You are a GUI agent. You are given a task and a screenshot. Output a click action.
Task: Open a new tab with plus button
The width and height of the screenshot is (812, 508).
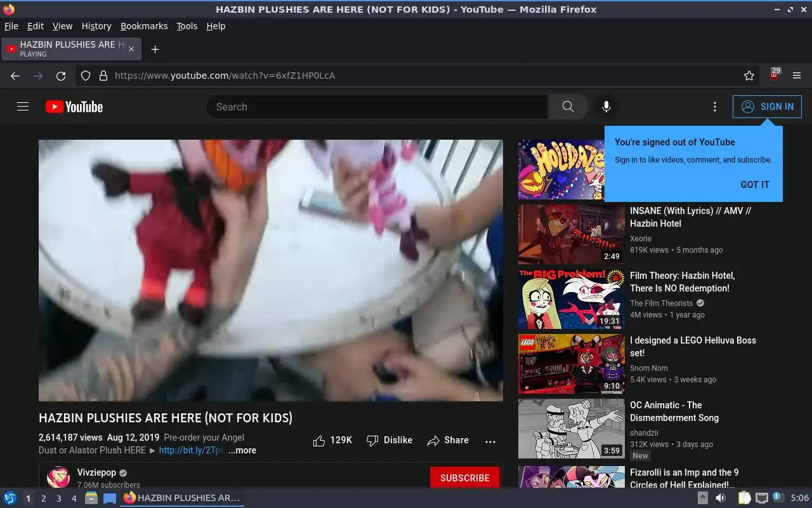pos(155,49)
